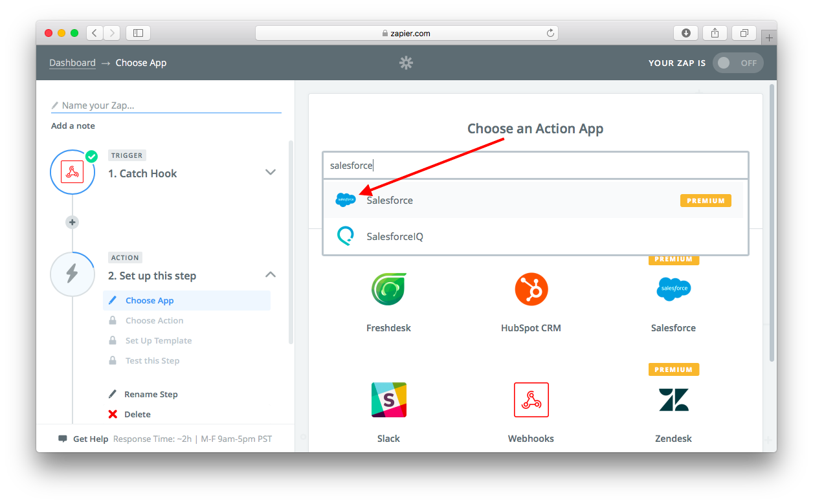Open the lightning bolt action step icon
Screen dimensions: 813x504
pyautogui.click(x=72, y=274)
